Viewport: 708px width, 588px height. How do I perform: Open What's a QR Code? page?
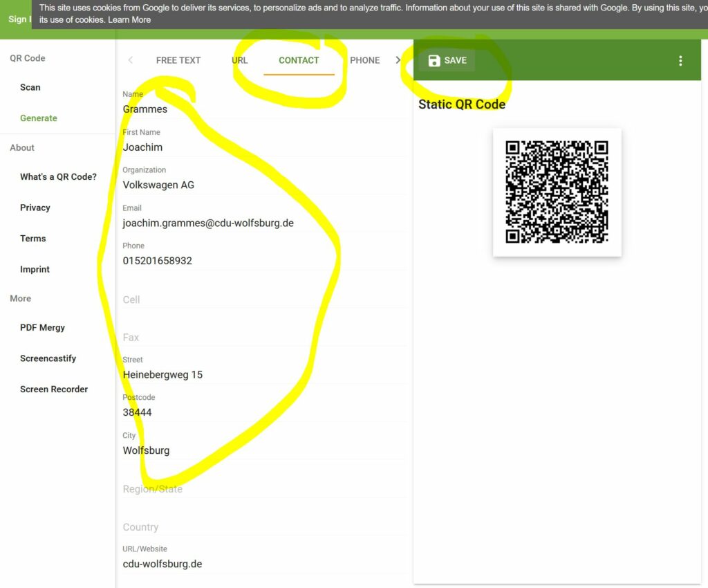point(58,176)
